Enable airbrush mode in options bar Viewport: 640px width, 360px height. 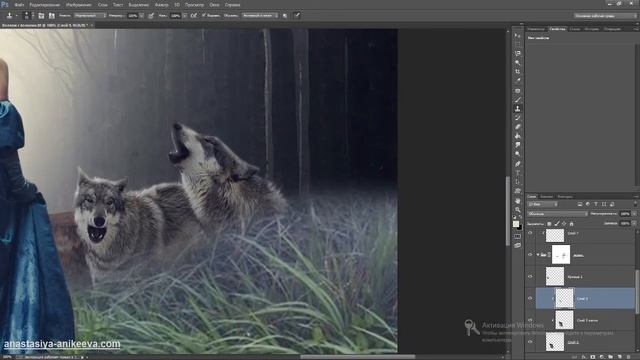point(193,16)
